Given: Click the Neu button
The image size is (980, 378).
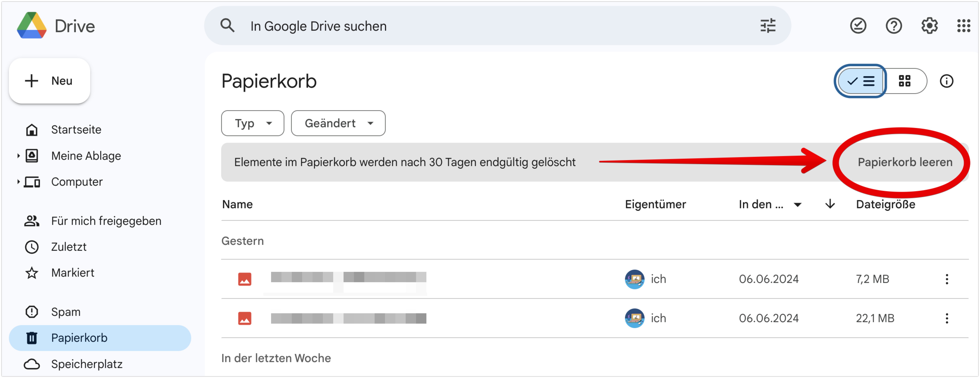Looking at the screenshot, I should click(x=49, y=81).
